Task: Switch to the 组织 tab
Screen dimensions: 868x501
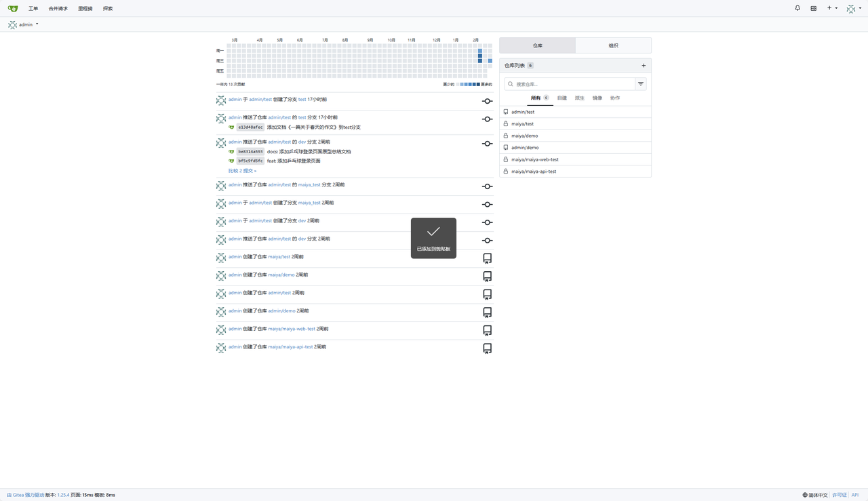Action: pyautogui.click(x=613, y=45)
